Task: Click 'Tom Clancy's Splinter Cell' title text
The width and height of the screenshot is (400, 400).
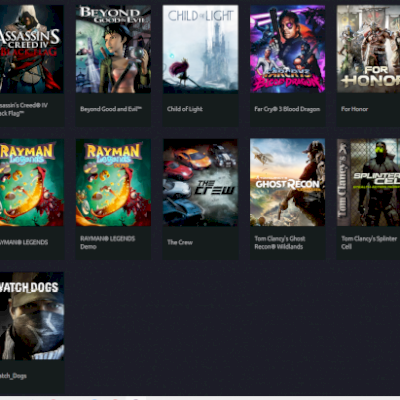Action: pos(369,243)
